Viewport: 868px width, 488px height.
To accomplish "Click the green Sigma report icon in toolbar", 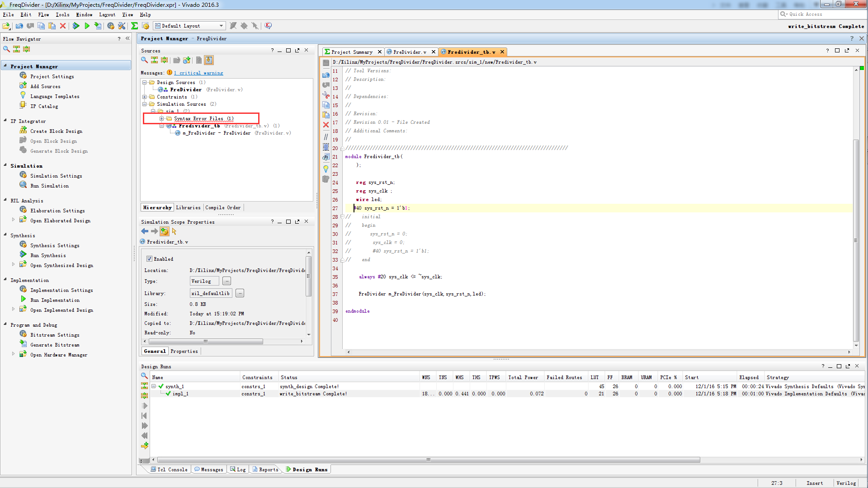I will [134, 26].
